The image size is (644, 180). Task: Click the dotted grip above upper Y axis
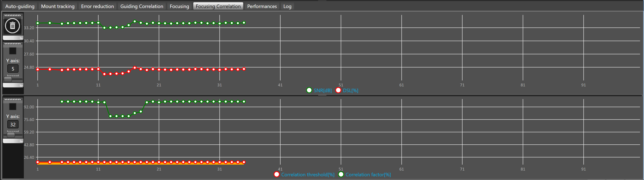click(13, 44)
